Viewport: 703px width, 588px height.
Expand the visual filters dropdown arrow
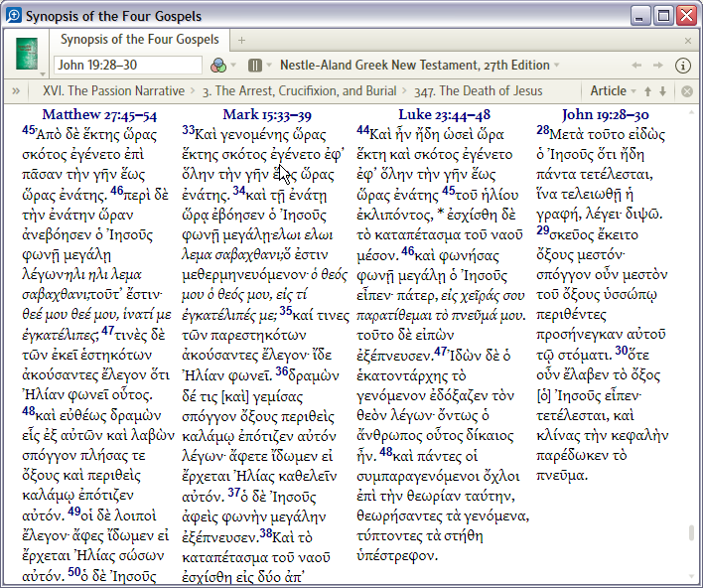233,66
